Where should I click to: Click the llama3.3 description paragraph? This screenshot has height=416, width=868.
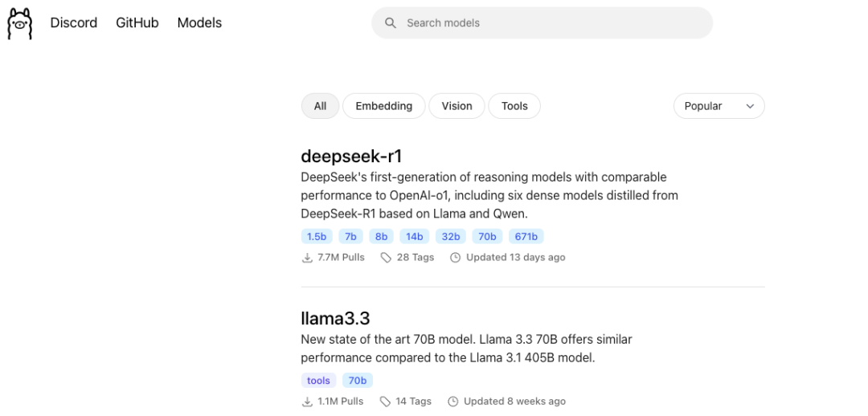pyautogui.click(x=467, y=349)
